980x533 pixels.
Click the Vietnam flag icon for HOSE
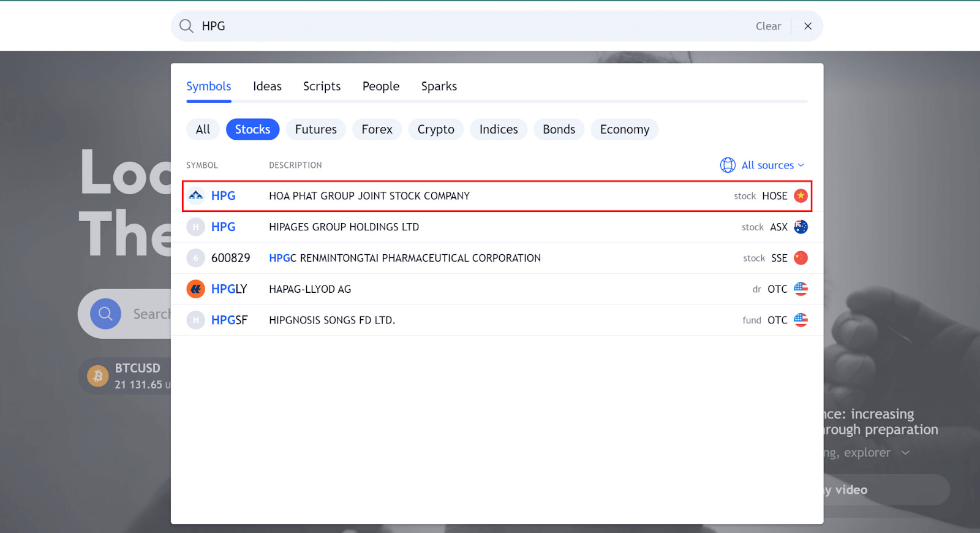(x=801, y=196)
